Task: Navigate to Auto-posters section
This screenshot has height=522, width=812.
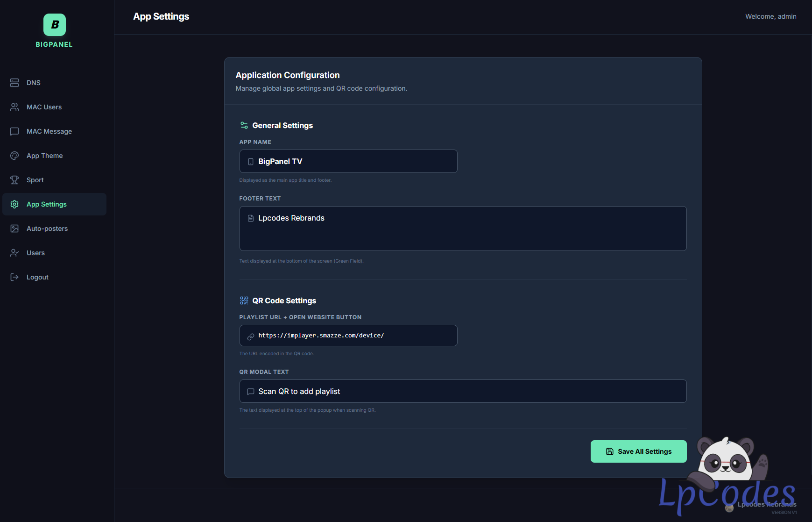Action: (47, 229)
